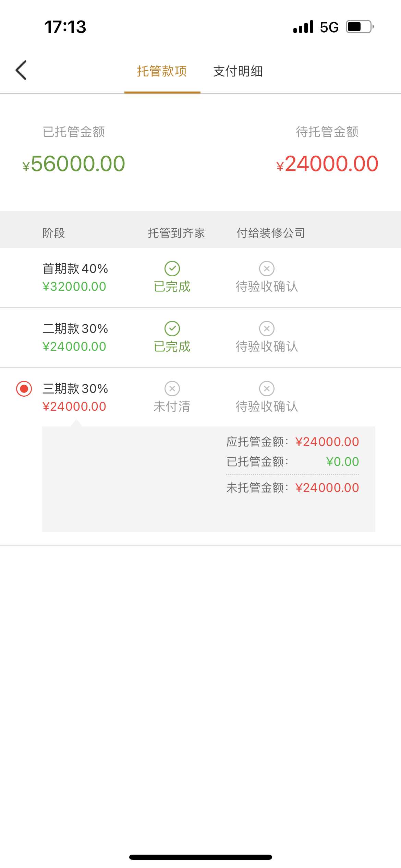Image resolution: width=401 pixels, height=868 pixels.
Task: Tap the 5G signal status indicator
Action: click(329, 27)
